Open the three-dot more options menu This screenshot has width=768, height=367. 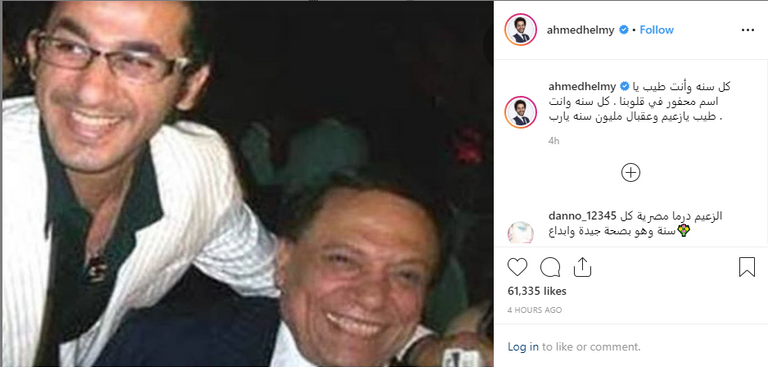(747, 30)
